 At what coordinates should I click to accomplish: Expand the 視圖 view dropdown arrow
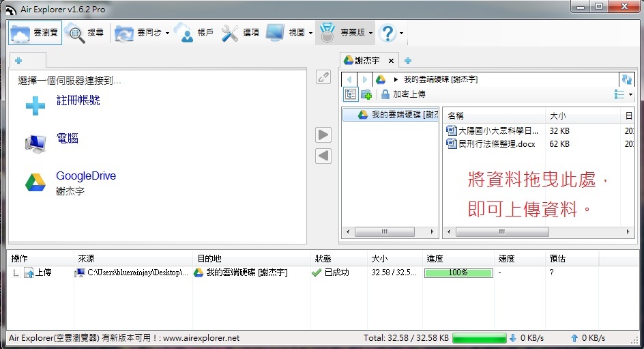(310, 33)
